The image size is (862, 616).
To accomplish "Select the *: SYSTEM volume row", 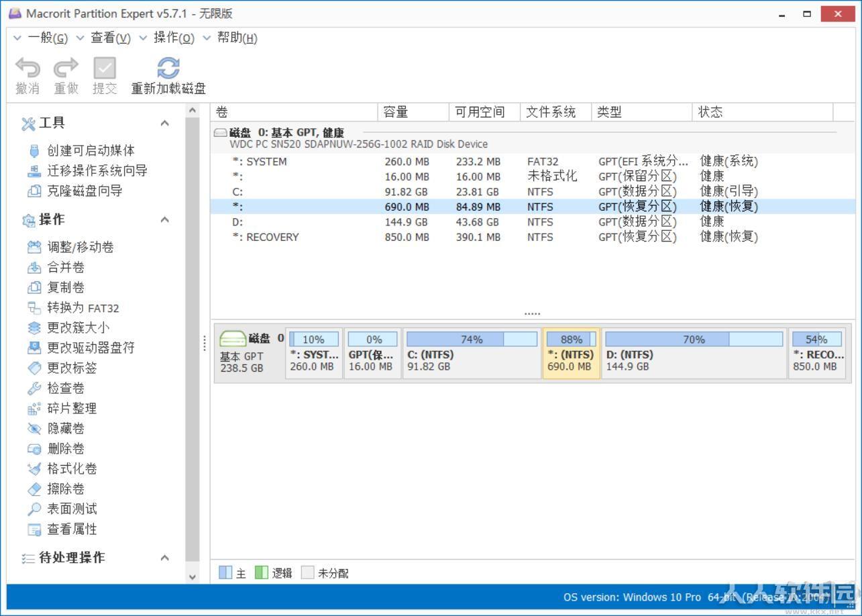I will coord(533,162).
